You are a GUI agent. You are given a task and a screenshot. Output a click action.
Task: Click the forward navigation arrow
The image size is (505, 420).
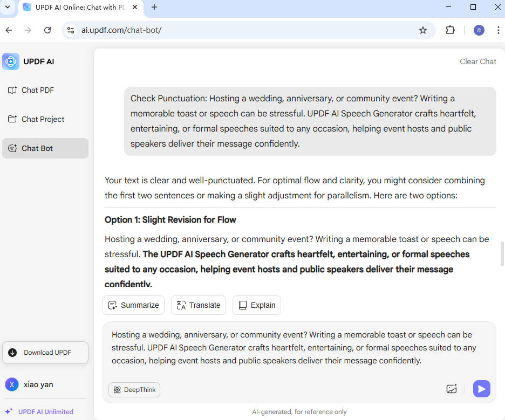pos(28,30)
